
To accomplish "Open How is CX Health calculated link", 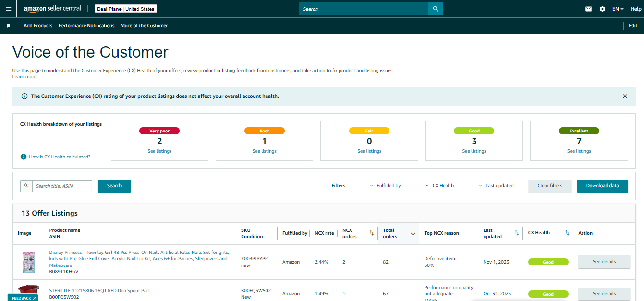I will (60, 157).
